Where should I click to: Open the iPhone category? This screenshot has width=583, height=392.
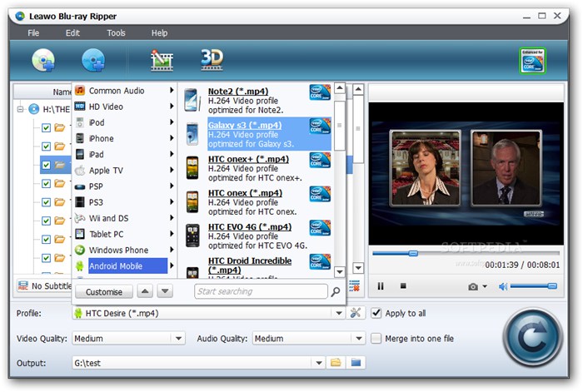124,139
